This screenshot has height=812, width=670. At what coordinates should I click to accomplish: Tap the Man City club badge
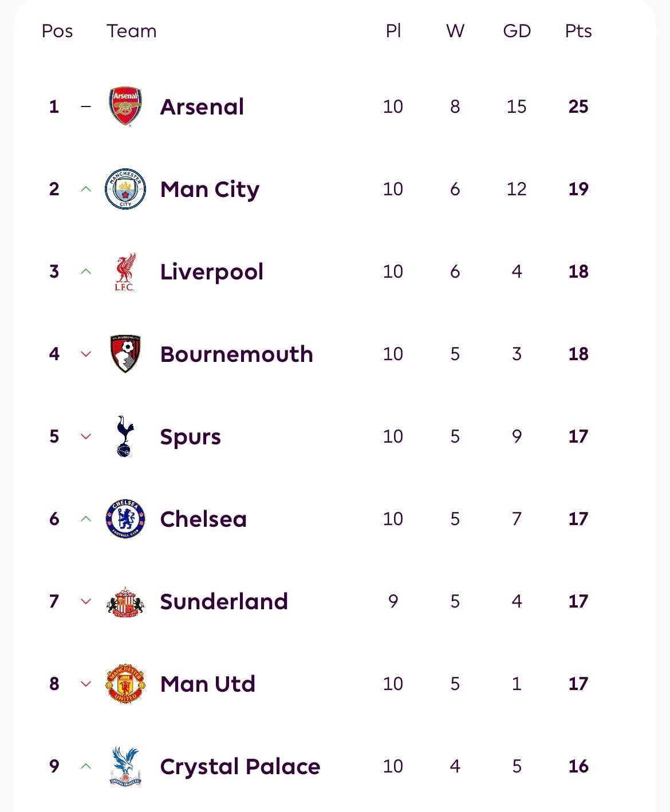coord(125,189)
